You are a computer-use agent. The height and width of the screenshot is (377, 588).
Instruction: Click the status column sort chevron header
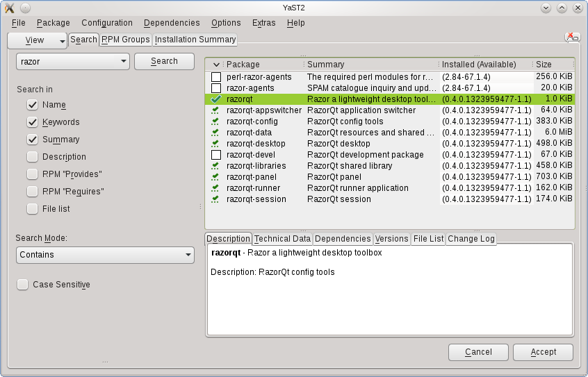click(x=216, y=65)
